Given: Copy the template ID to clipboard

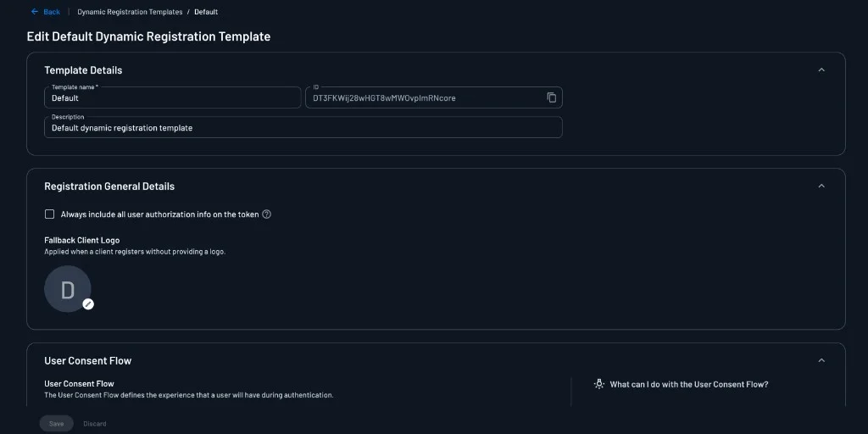Looking at the screenshot, I should coord(551,97).
